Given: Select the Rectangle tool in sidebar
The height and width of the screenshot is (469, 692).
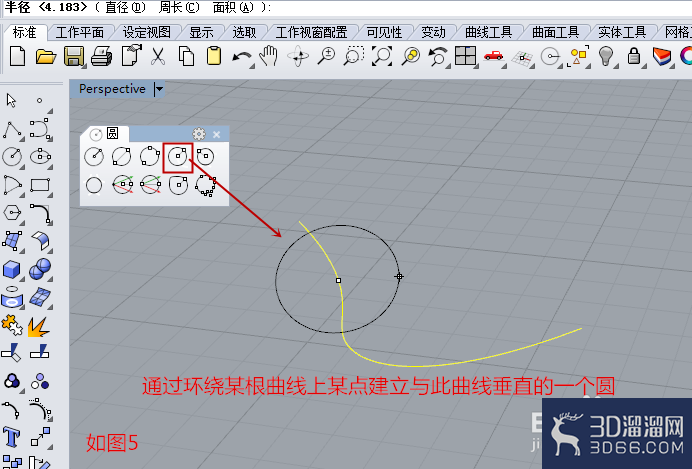Looking at the screenshot, I should point(40,185).
